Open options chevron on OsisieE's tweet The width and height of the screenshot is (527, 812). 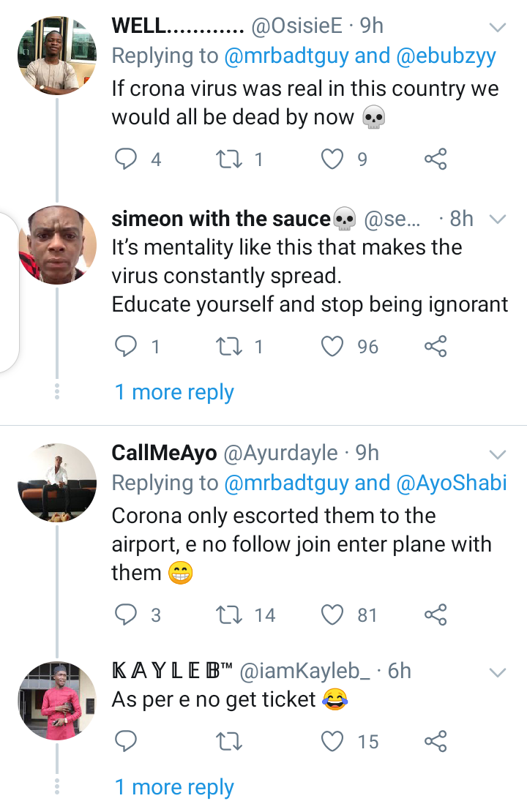pyautogui.click(x=497, y=28)
